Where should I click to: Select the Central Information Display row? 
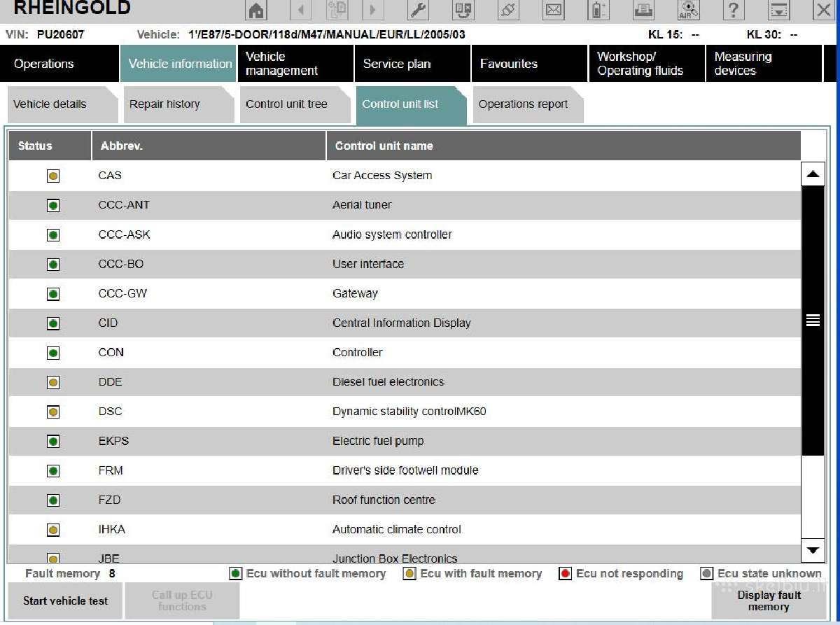[405, 323]
